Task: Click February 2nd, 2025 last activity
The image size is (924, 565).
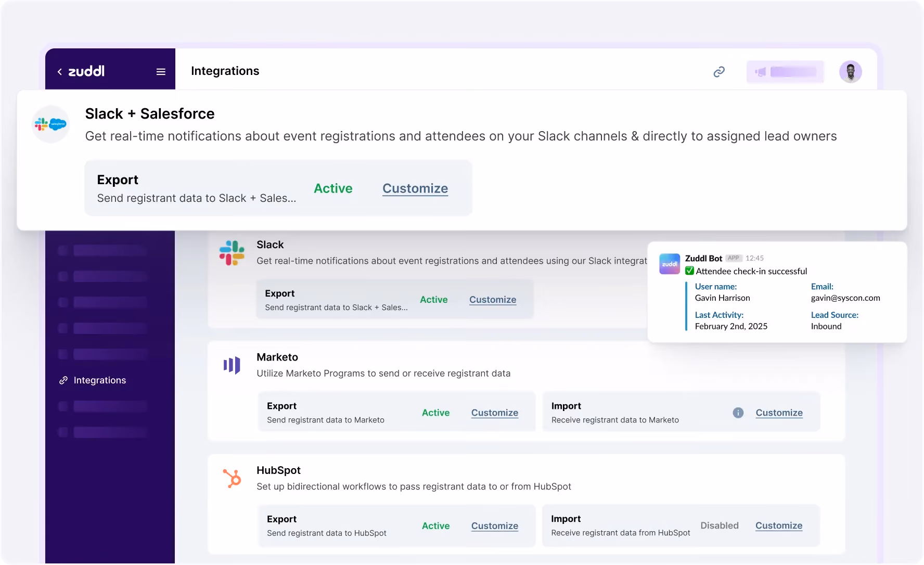Action: coord(731,326)
